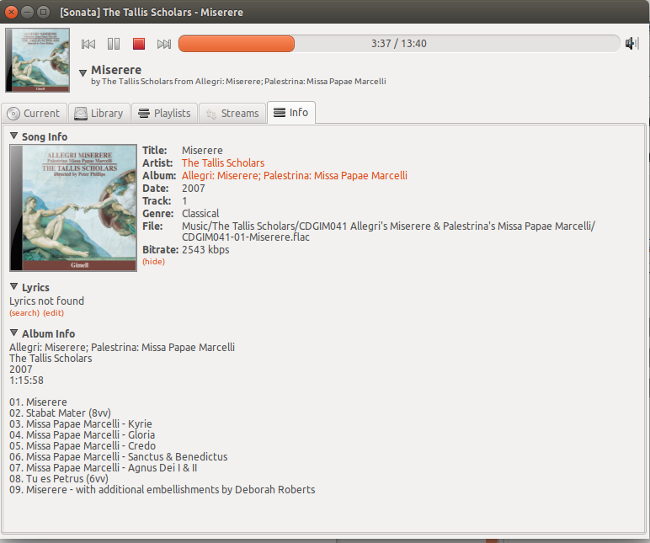Pause the current song

(114, 44)
